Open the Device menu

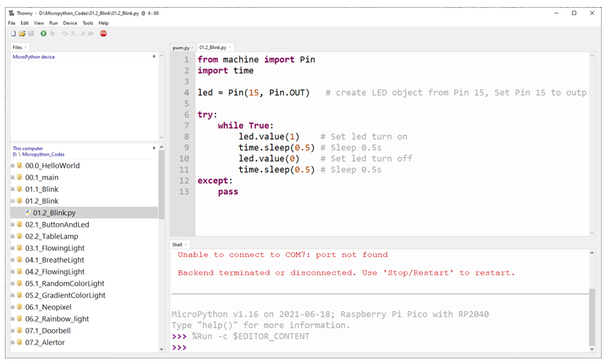70,23
